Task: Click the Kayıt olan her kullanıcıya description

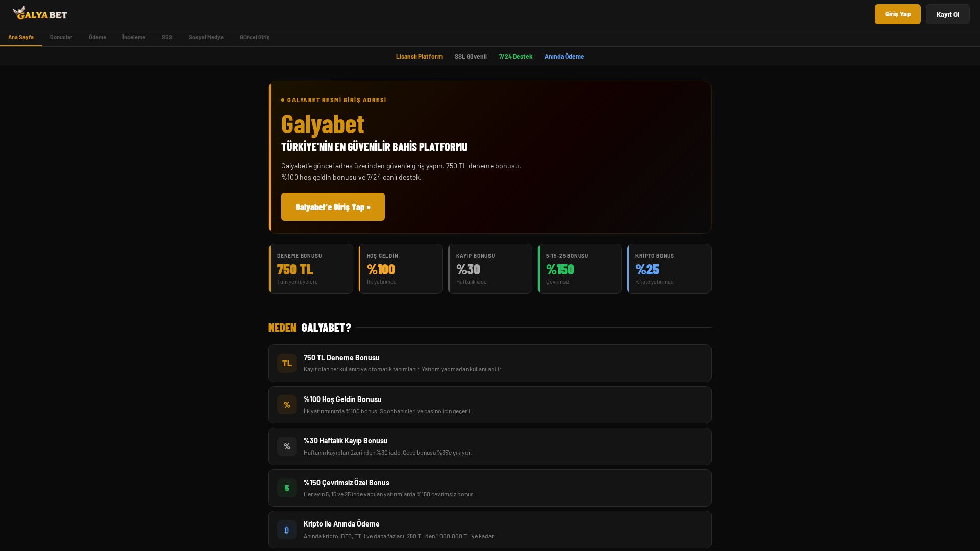Action: click(403, 369)
